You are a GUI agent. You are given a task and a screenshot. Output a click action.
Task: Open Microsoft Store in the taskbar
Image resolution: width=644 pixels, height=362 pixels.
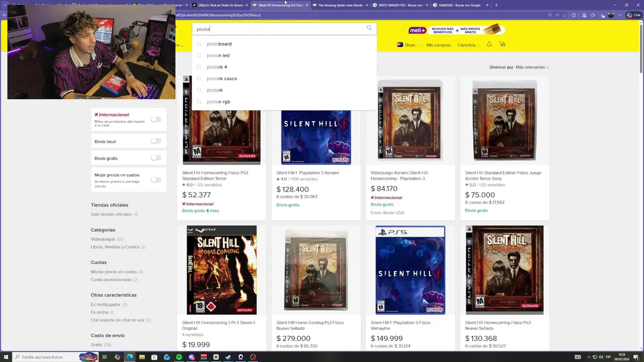pyautogui.click(x=154, y=357)
